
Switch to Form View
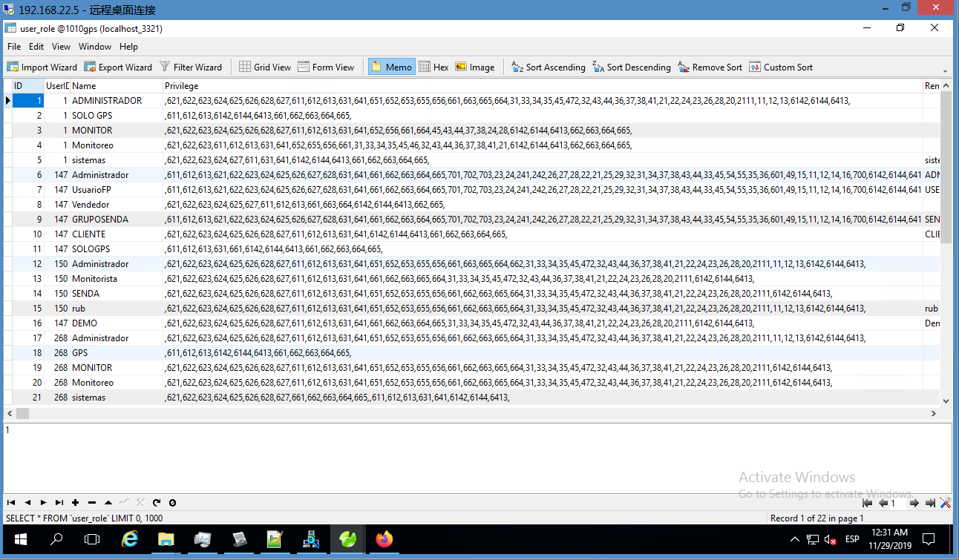pyautogui.click(x=326, y=67)
